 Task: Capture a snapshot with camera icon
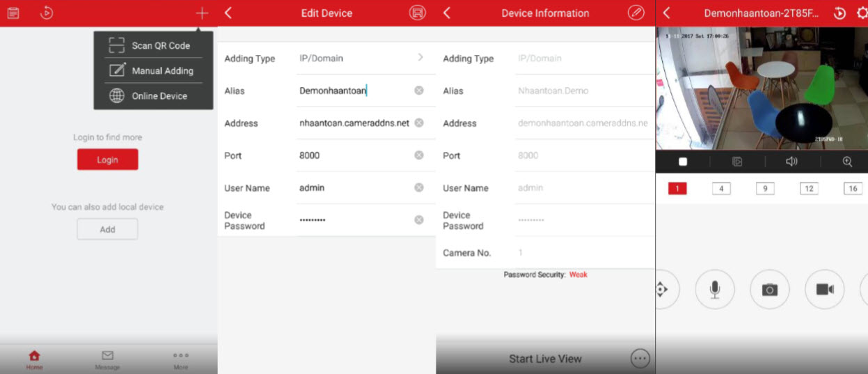(x=769, y=290)
